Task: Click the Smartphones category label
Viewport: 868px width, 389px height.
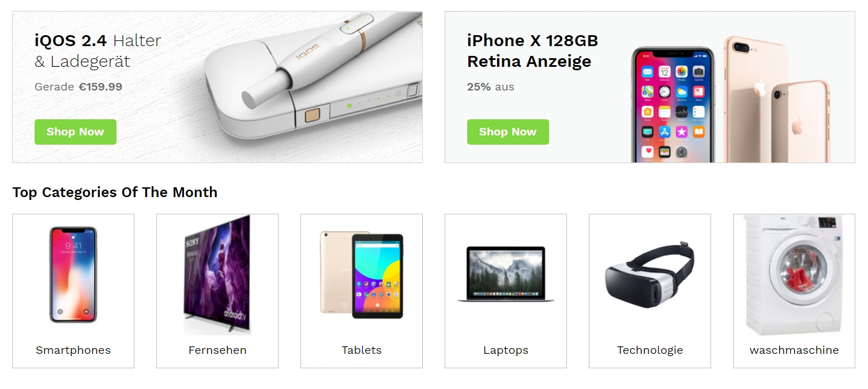Action: (73, 350)
